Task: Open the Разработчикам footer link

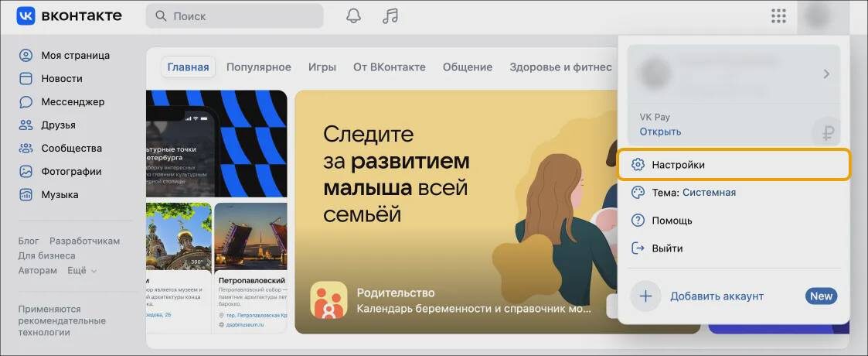Action: coord(85,241)
